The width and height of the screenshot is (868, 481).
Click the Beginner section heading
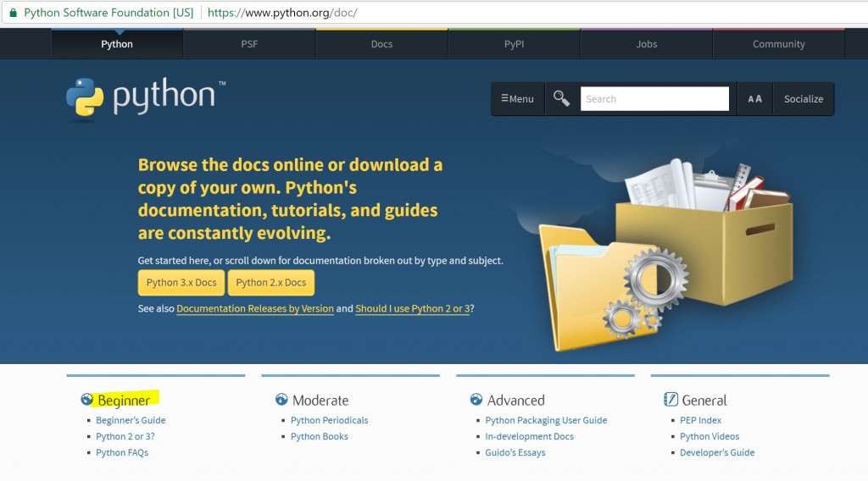click(124, 400)
